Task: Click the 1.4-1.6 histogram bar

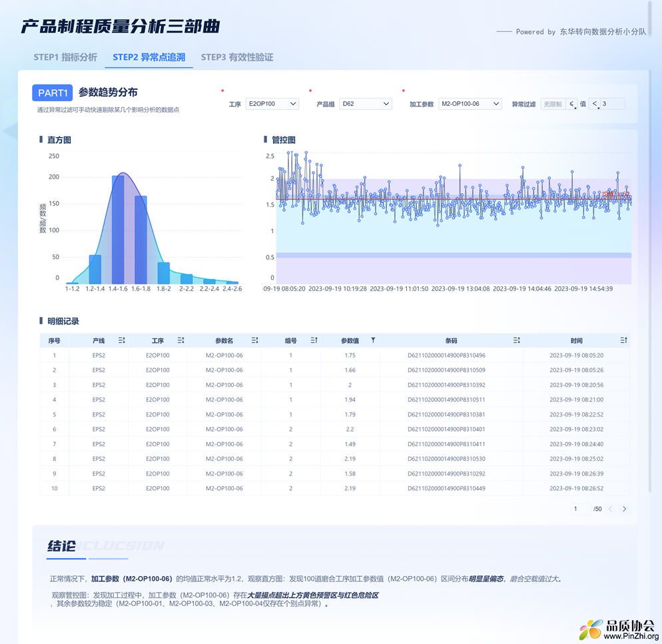Action: (x=119, y=230)
